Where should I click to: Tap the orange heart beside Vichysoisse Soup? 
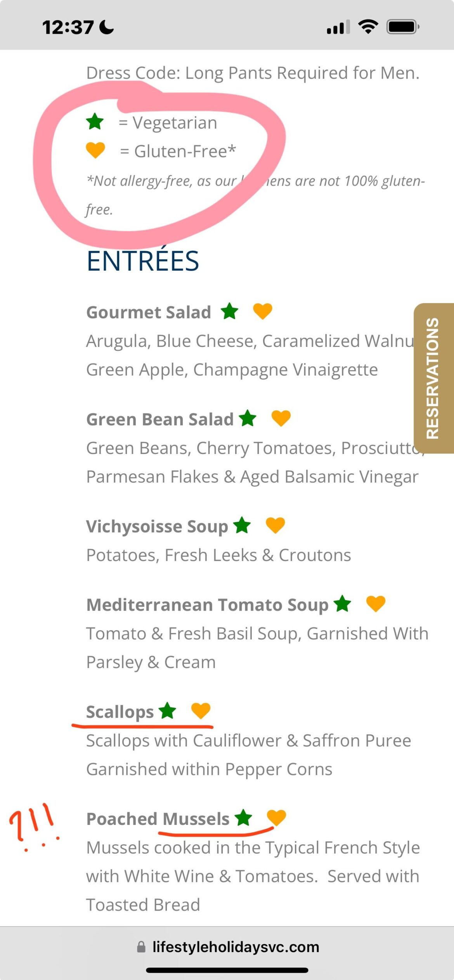tap(275, 525)
